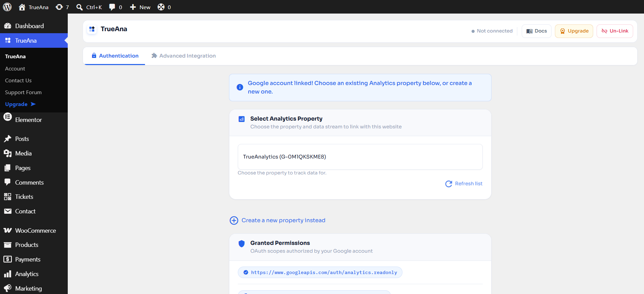Image resolution: width=644 pixels, height=294 pixels.
Task: Open the Ctrl+K search icon
Action: (x=79, y=7)
